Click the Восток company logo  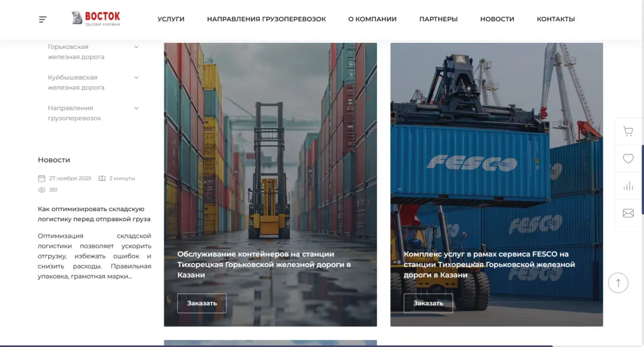click(x=96, y=19)
